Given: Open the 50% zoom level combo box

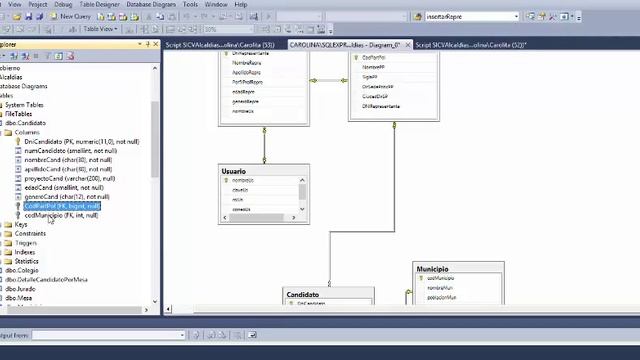Looking at the screenshot, I should point(229,29).
